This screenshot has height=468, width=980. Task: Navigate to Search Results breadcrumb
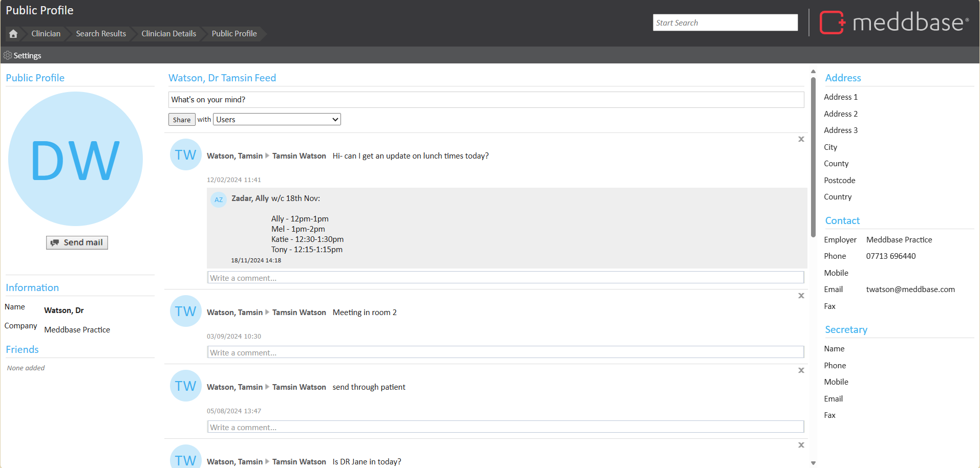click(x=101, y=34)
